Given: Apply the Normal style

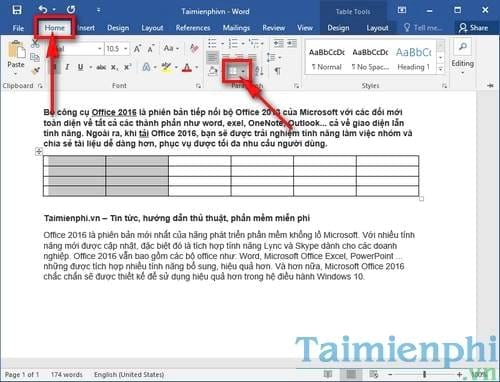Looking at the screenshot, I should (327, 59).
